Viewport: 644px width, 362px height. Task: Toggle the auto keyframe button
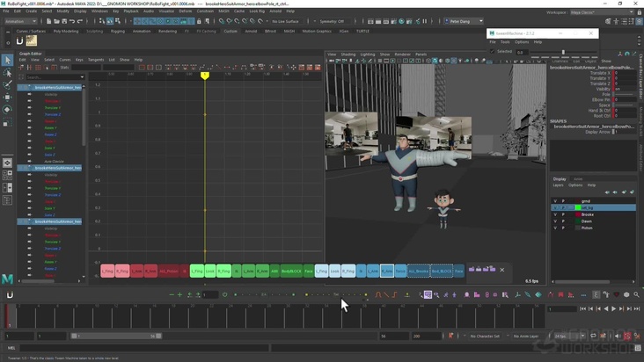627,337
